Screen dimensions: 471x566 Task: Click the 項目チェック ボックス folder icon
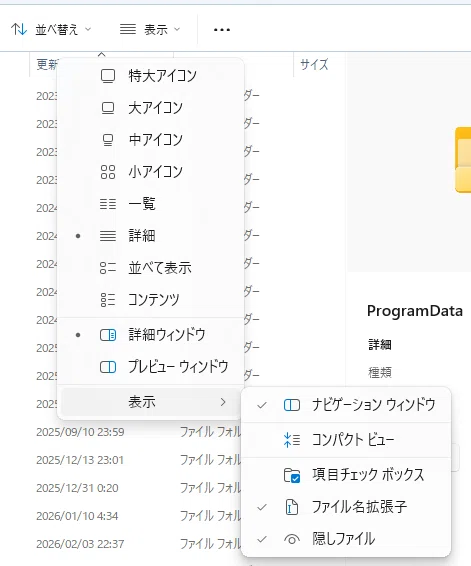pos(292,475)
